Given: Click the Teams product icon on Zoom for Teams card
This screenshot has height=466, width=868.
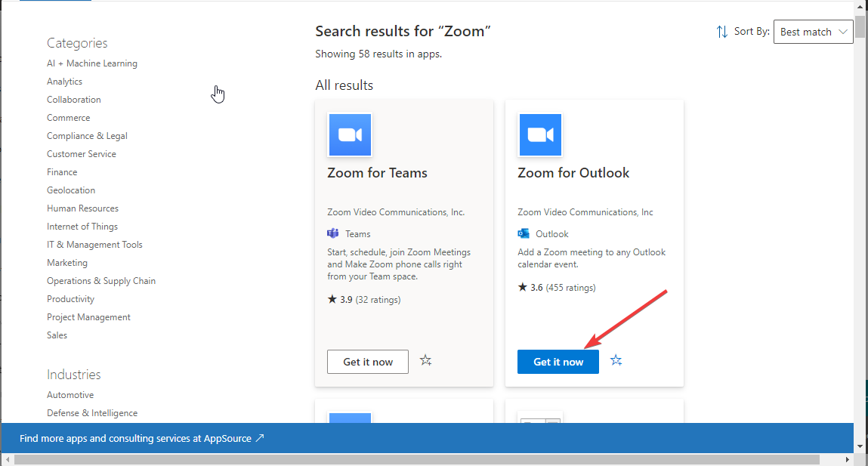Looking at the screenshot, I should pos(332,233).
